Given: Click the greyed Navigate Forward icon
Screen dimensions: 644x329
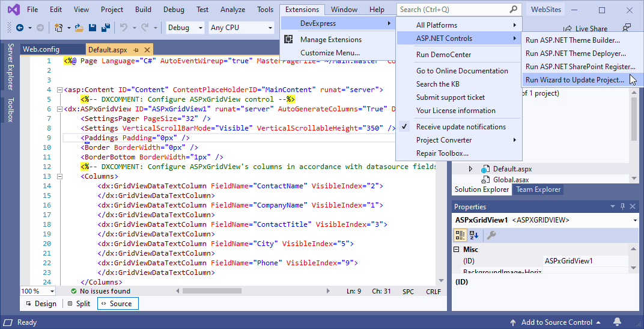Looking at the screenshot, I should click(x=40, y=28).
